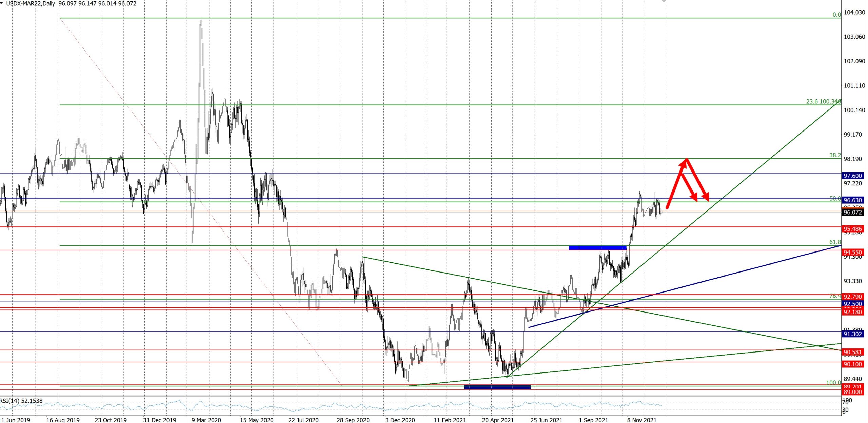Click the Fibonacci 61.8 level label
The height and width of the screenshot is (423, 868).
pyautogui.click(x=835, y=242)
